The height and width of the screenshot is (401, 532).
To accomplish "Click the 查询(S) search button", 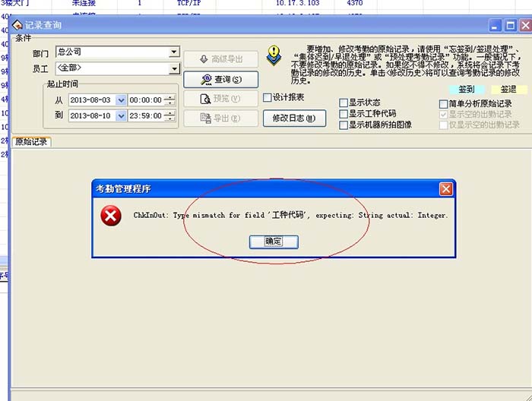I will pos(221,80).
